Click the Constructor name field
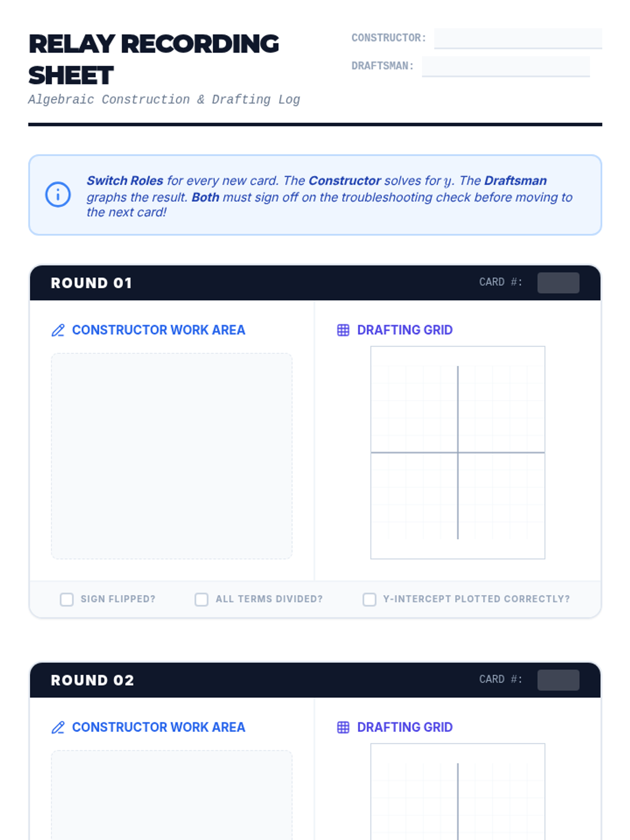The image size is (630, 840). pos(518,38)
